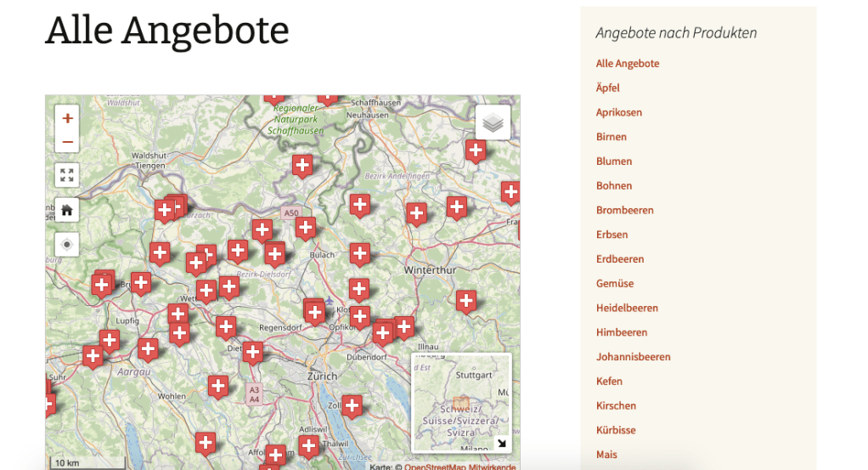Select Erdbeeren product category

(620, 259)
